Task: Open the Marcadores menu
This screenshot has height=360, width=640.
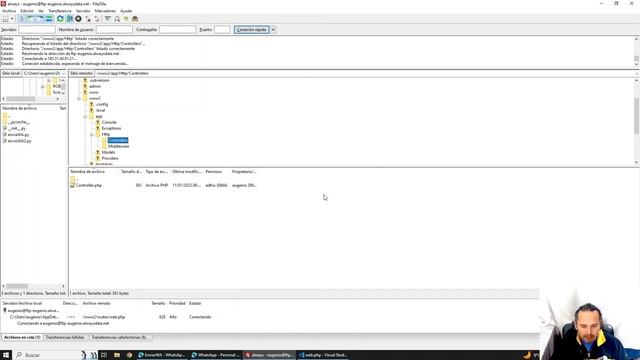Action: [x=105, y=11]
